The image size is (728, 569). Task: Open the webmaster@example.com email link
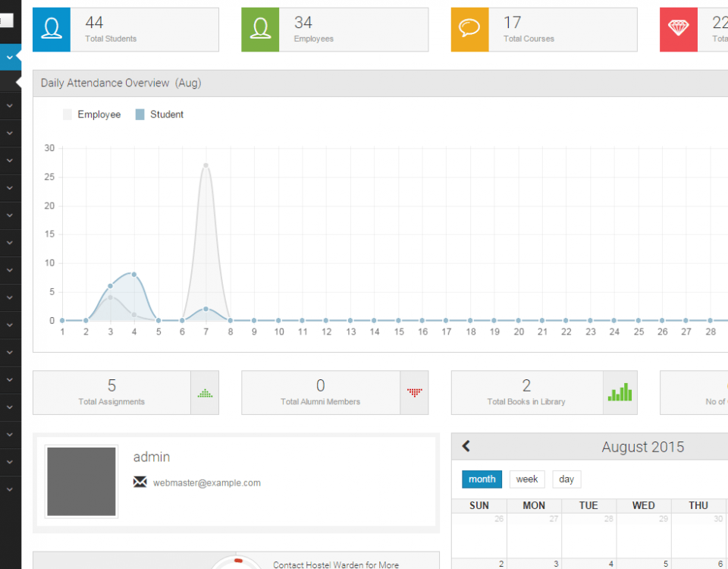206,483
